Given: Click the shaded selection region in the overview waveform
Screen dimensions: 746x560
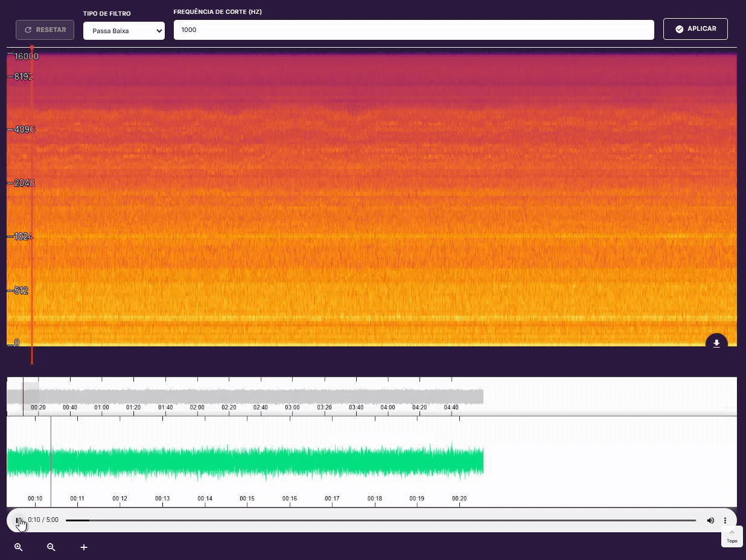Looking at the screenshot, I should pos(31,396).
